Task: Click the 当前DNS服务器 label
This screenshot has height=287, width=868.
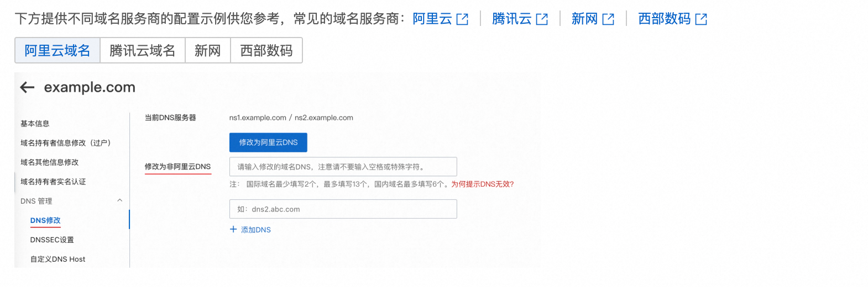Action: coord(170,118)
